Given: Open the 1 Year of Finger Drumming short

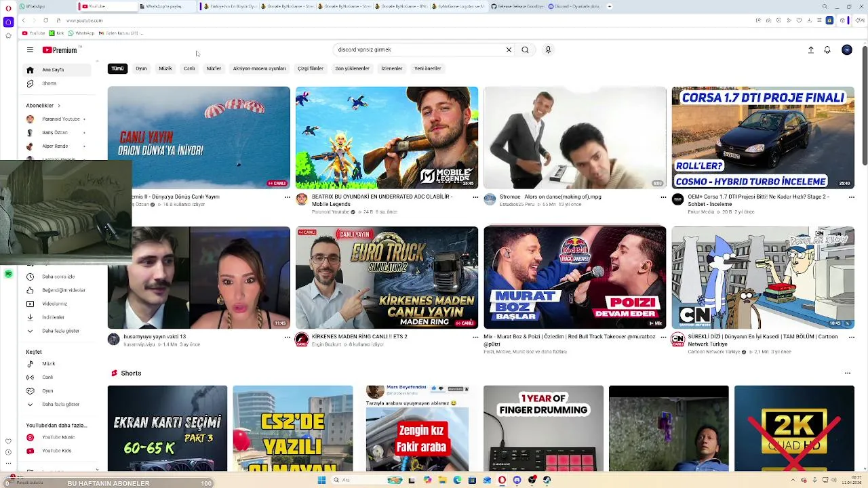Looking at the screenshot, I should tap(543, 428).
